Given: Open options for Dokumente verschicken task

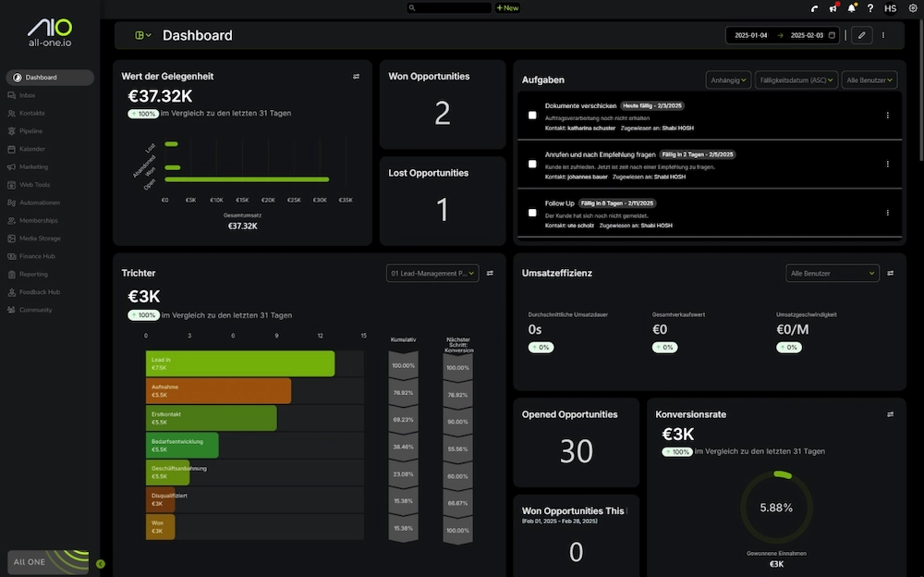Looking at the screenshot, I should pos(887,116).
